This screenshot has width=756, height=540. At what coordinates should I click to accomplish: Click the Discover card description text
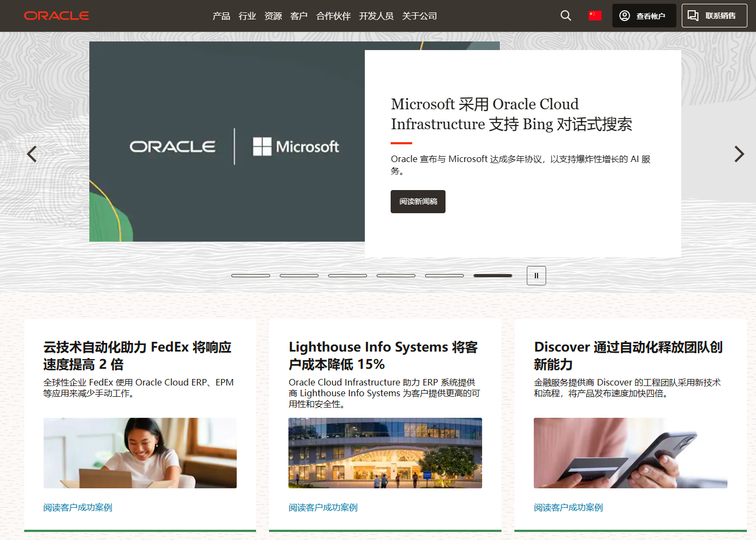(627, 388)
